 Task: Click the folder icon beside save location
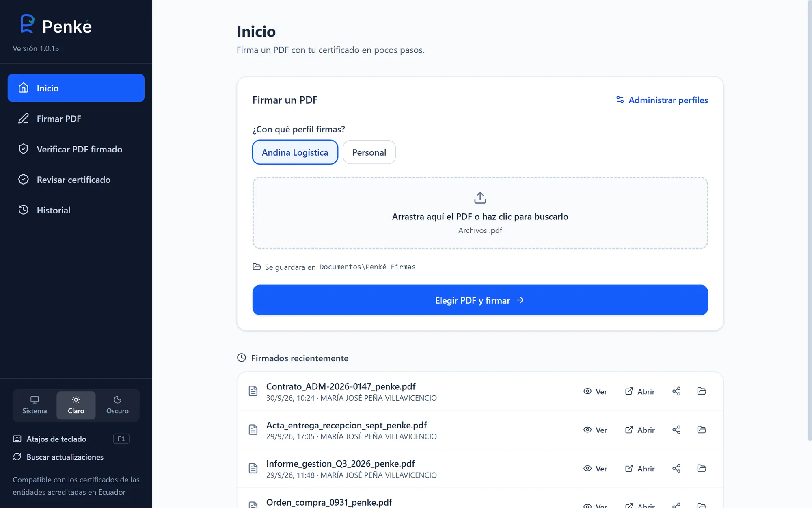[x=257, y=267]
